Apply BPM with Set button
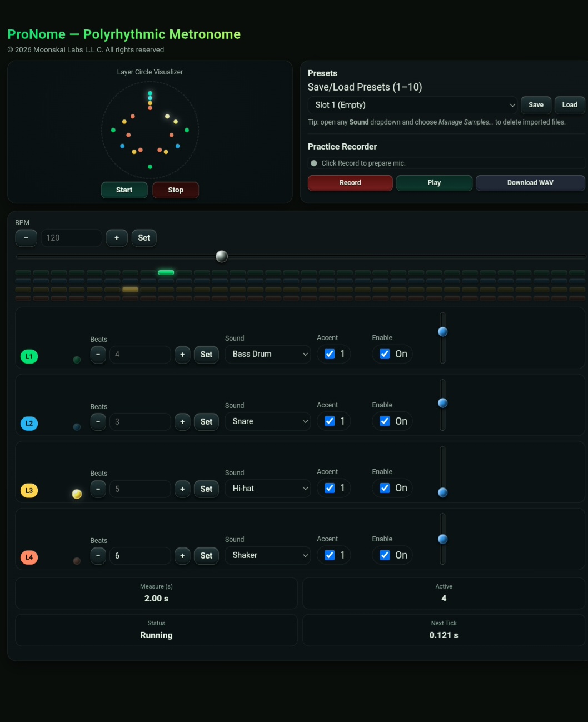This screenshot has width=588, height=722. [x=144, y=238]
